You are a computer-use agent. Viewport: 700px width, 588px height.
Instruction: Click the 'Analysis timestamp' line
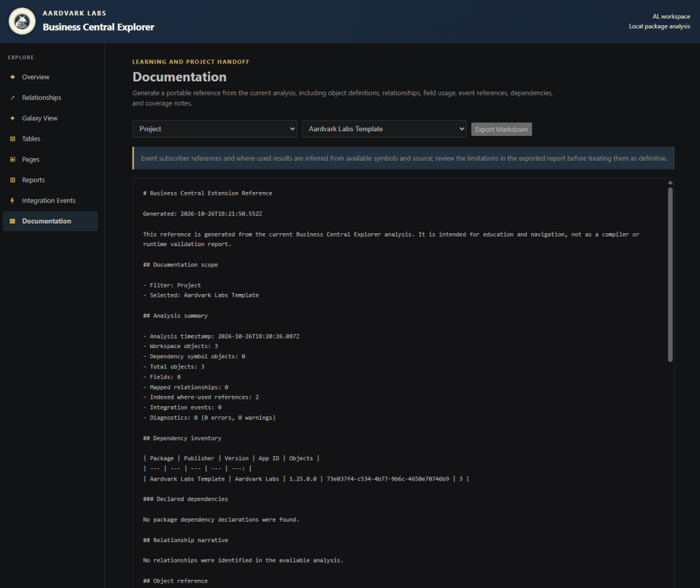point(221,336)
